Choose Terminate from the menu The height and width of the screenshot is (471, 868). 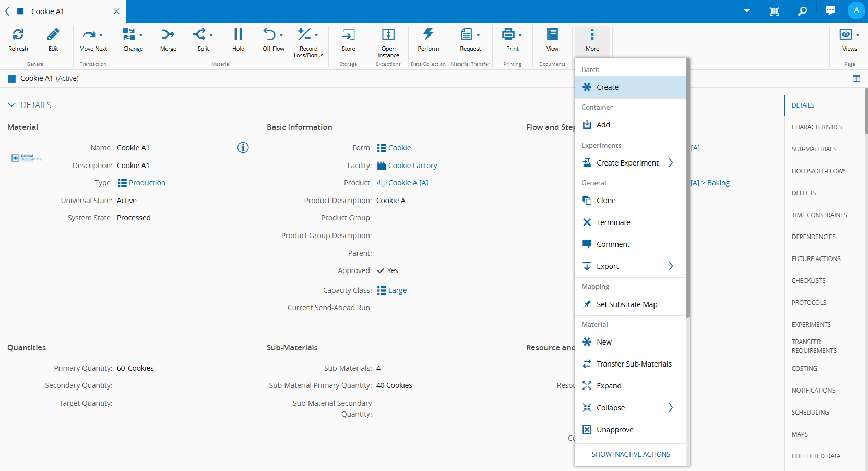[x=613, y=222]
